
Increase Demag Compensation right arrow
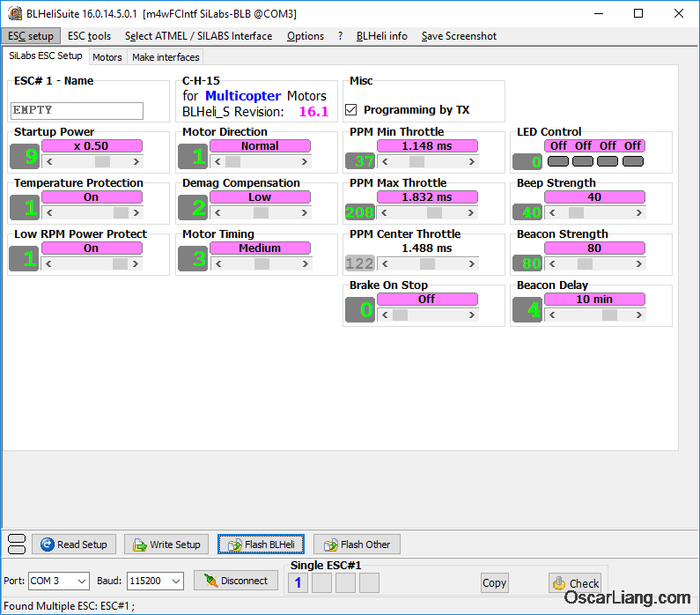304,213
